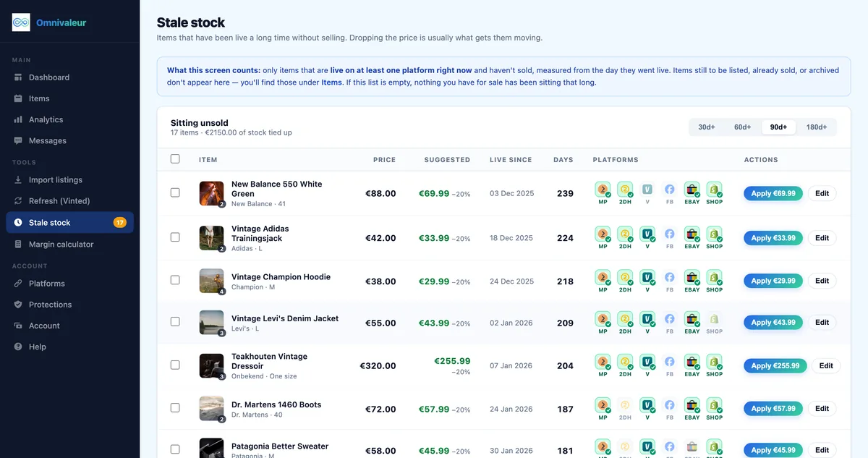Click EBAY icon for Teakhouten Vintage Dressoir
Viewport: 868px width, 458px height.
point(692,362)
